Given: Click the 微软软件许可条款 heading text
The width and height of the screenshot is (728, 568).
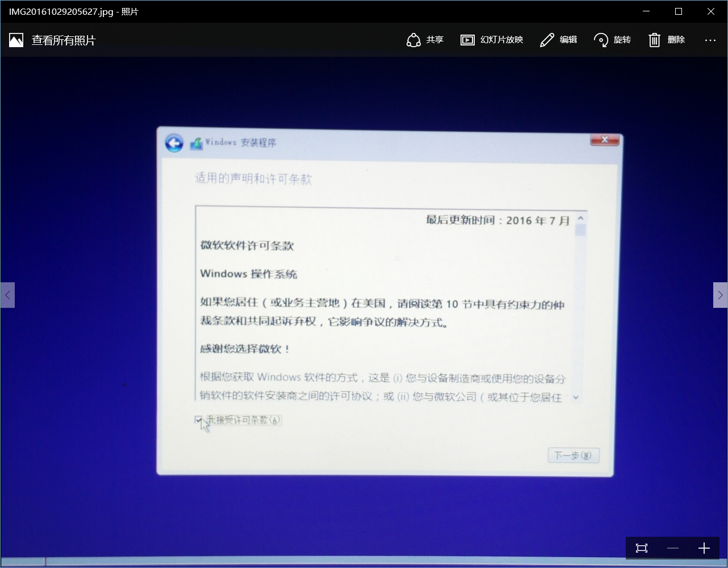Looking at the screenshot, I should pos(247,246).
